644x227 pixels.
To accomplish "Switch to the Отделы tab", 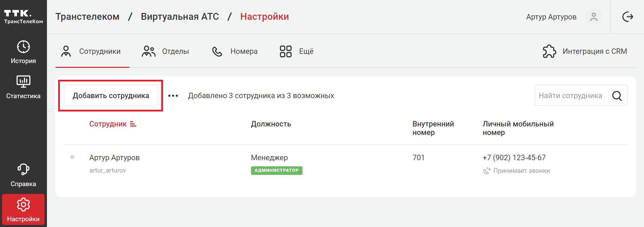I will [x=165, y=51].
